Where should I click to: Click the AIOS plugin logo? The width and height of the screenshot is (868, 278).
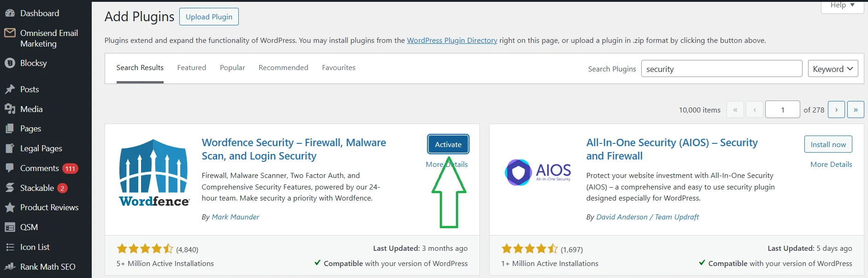(538, 172)
